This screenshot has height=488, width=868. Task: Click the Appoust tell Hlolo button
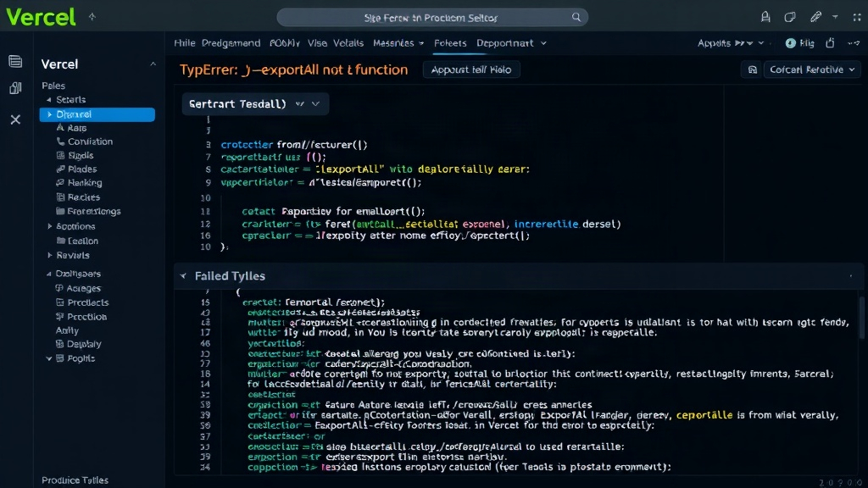(x=471, y=69)
